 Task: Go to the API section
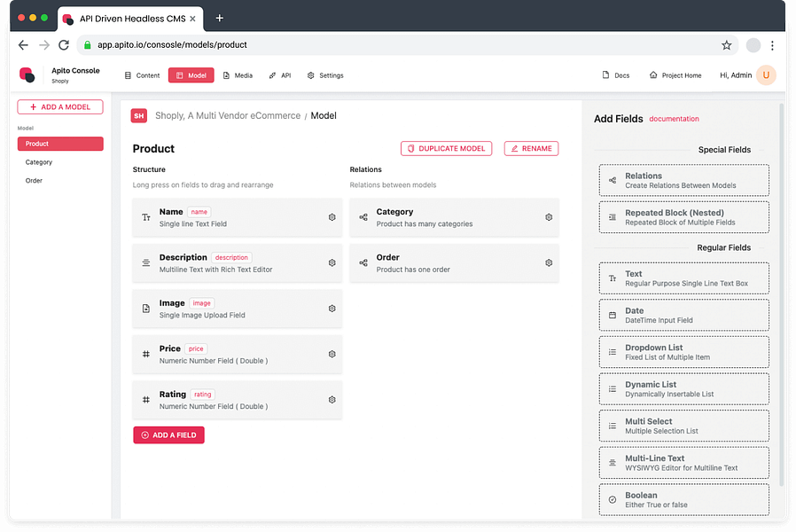coord(280,75)
